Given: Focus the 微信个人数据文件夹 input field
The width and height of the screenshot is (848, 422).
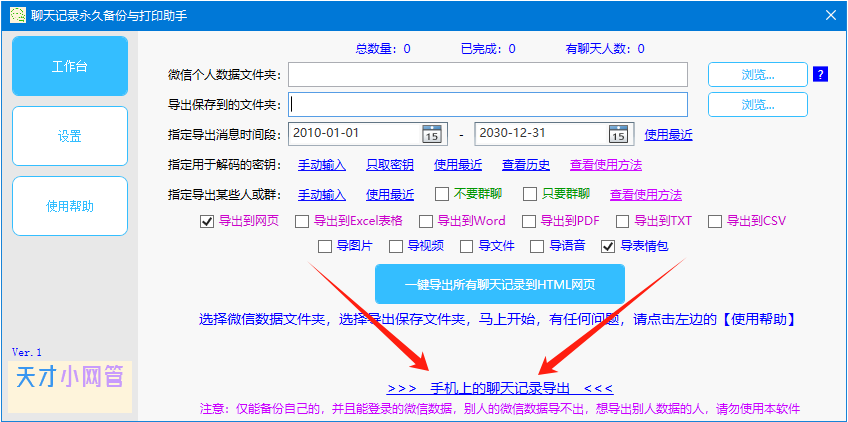Looking at the screenshot, I should 488,75.
